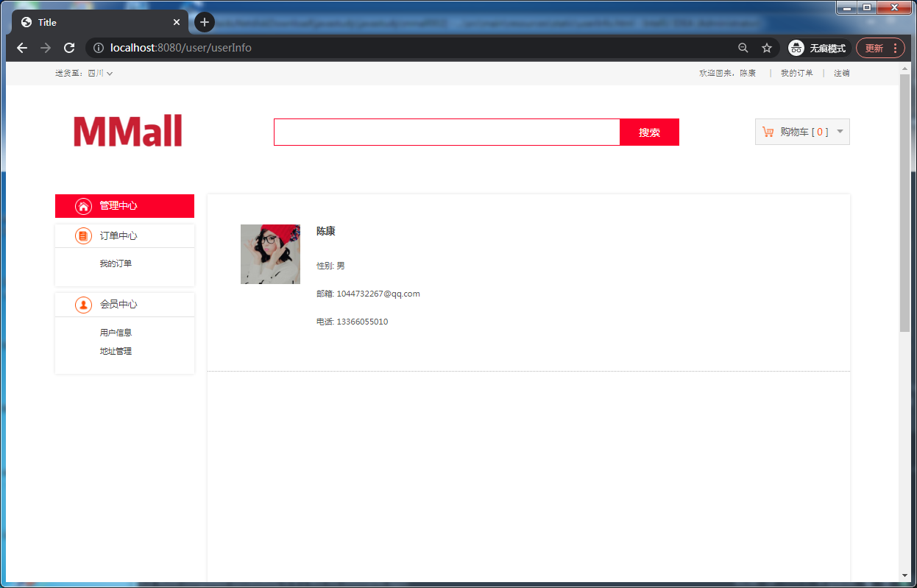The height and width of the screenshot is (588, 917).
Task: Click the 欢迎回来，陈康 greeting text
Action: [x=727, y=73]
